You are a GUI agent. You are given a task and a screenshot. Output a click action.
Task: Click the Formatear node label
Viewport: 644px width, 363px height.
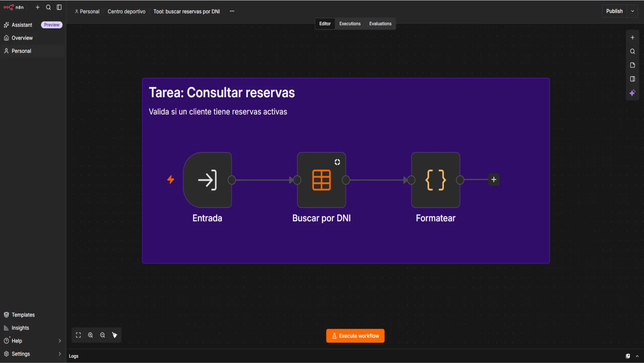pos(435,218)
